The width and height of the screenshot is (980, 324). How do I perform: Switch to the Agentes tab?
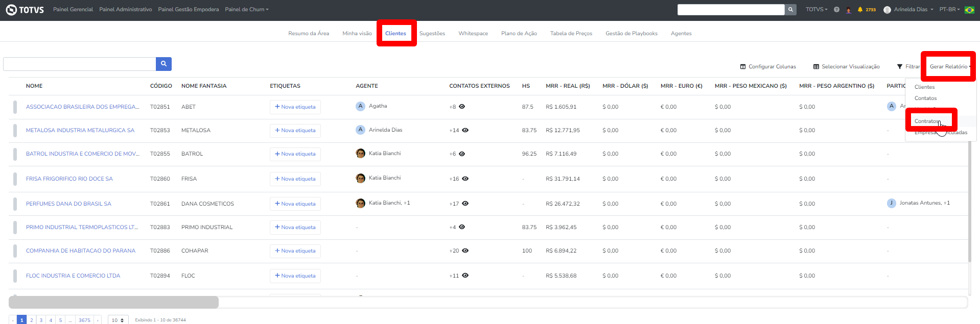tap(681, 34)
